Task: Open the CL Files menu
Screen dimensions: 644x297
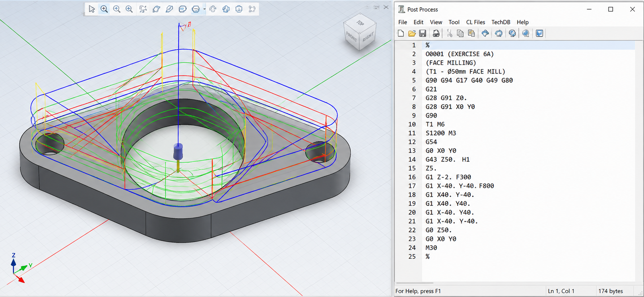Action: point(475,22)
